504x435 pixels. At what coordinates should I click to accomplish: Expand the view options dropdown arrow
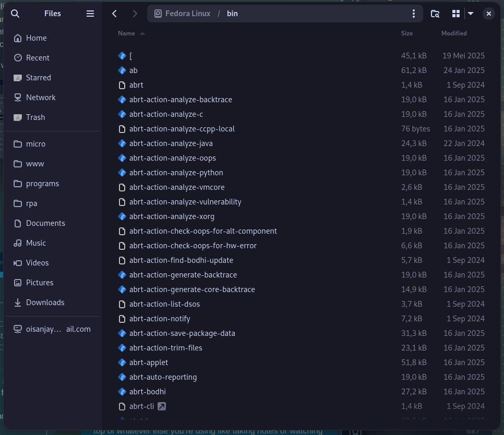click(471, 14)
